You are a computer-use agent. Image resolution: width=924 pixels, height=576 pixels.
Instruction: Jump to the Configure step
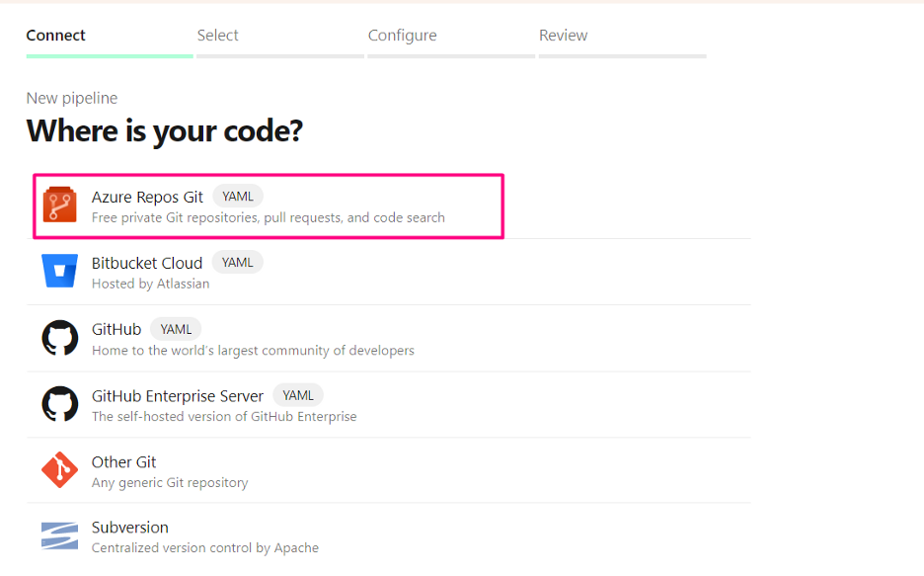point(402,35)
